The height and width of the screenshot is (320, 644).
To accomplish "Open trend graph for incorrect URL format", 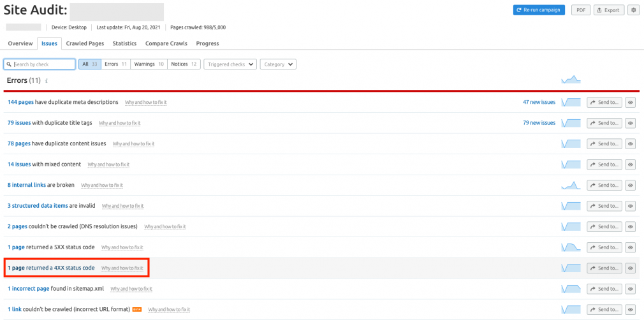I will [x=571, y=309].
